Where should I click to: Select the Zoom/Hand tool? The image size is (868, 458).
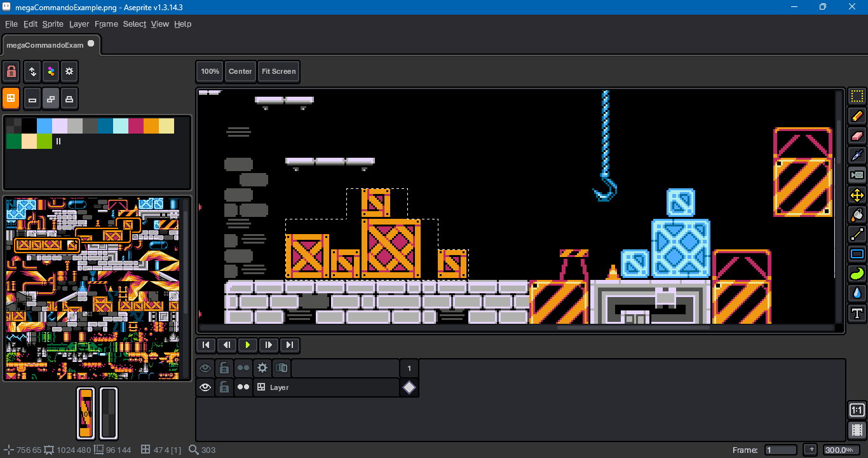857,176
